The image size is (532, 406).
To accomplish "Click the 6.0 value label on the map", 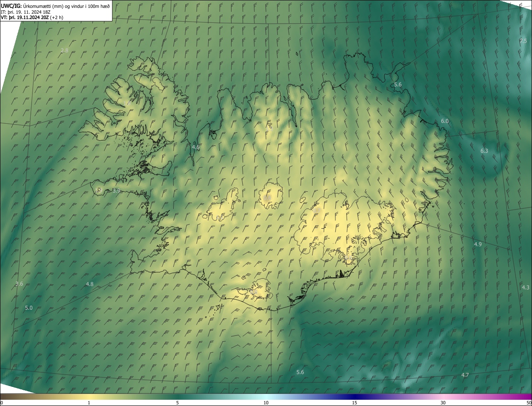I will click(x=445, y=121).
